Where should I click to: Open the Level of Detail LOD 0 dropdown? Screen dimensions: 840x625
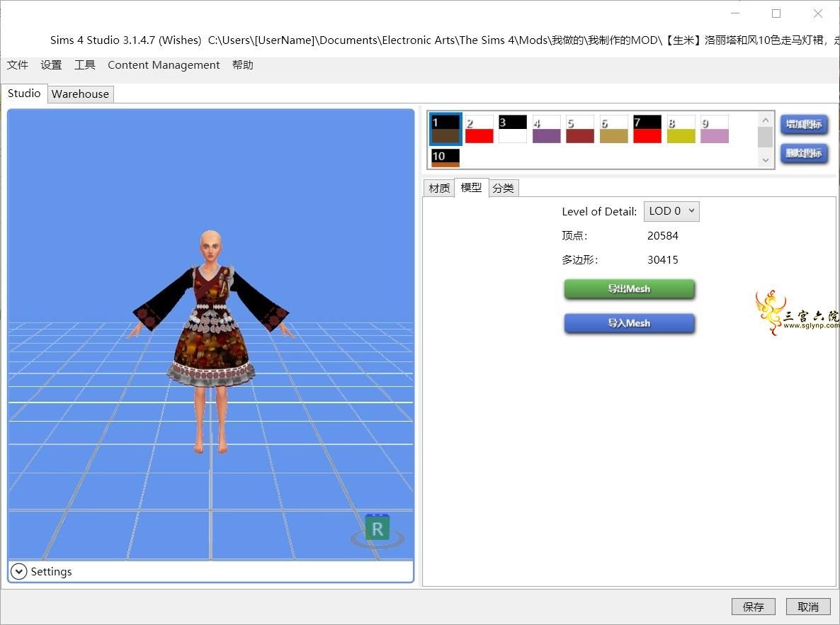pos(671,211)
